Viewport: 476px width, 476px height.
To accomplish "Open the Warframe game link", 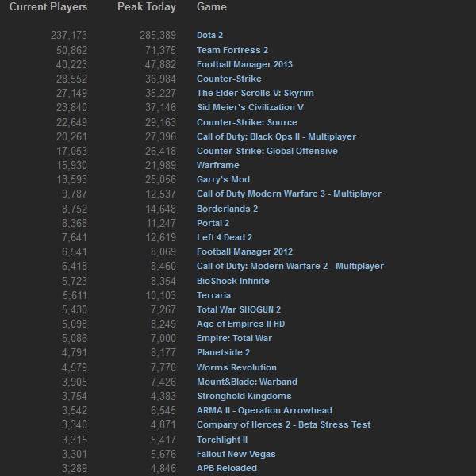I will coord(217,165).
